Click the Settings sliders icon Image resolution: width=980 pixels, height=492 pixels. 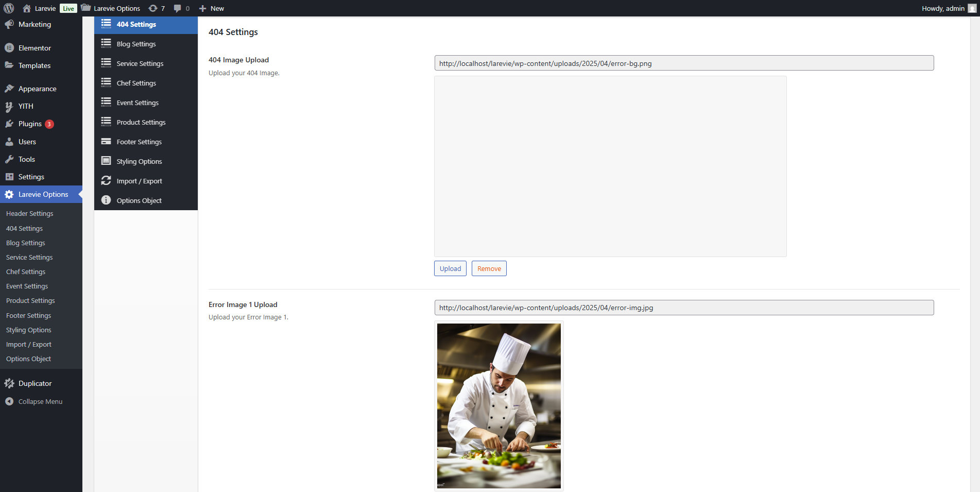click(9, 177)
